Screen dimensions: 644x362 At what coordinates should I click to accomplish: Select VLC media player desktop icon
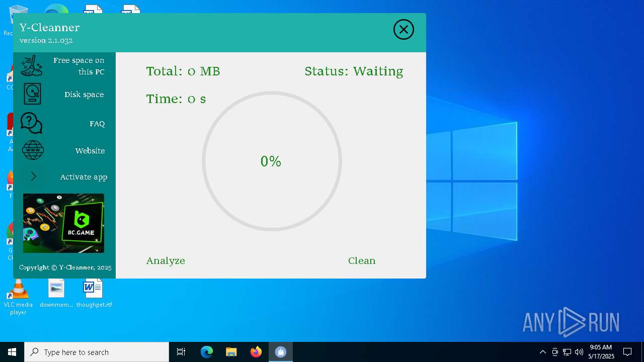18,297
